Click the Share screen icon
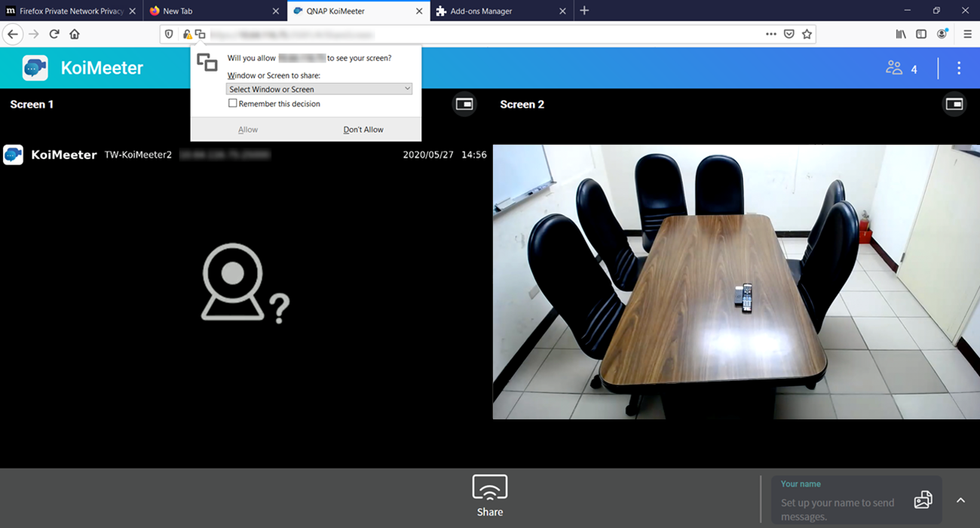Image resolution: width=980 pixels, height=528 pixels. [489, 488]
